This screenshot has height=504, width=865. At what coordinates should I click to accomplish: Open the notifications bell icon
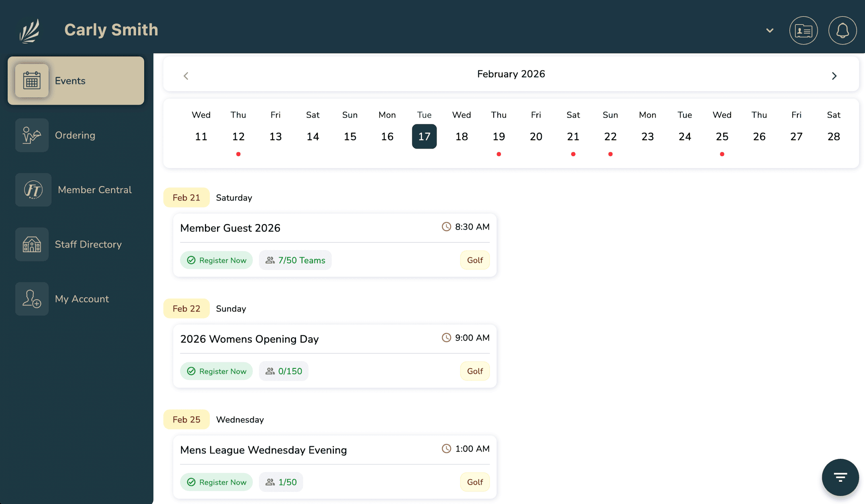(842, 31)
